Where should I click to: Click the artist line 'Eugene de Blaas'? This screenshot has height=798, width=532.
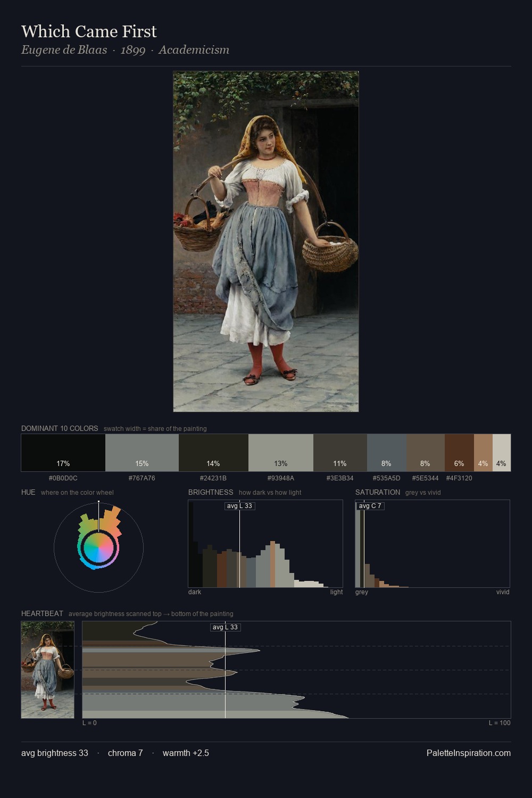(x=64, y=50)
